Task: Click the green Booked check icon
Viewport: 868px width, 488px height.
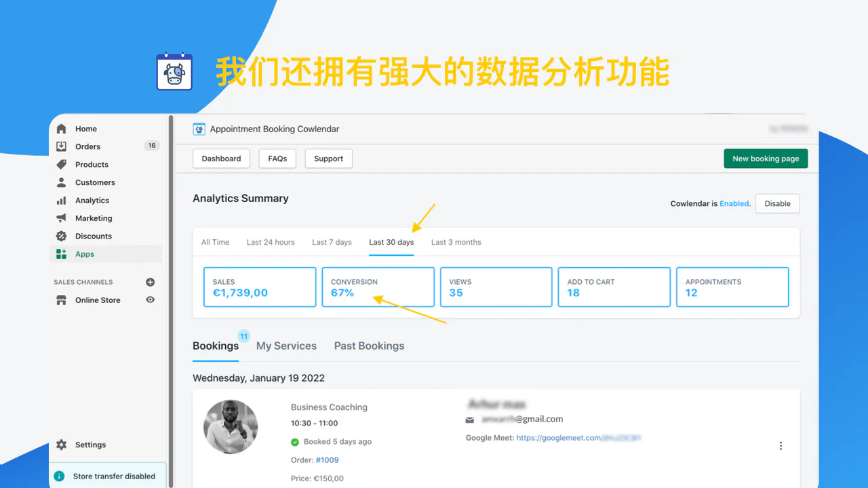Action: 295,442
